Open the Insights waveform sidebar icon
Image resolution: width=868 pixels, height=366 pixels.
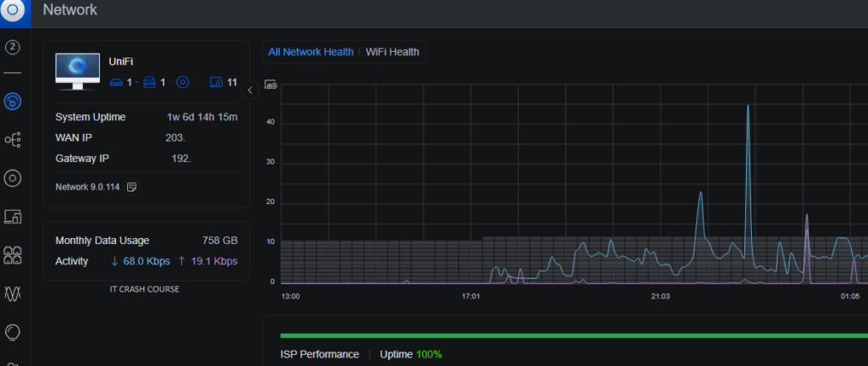[13, 294]
